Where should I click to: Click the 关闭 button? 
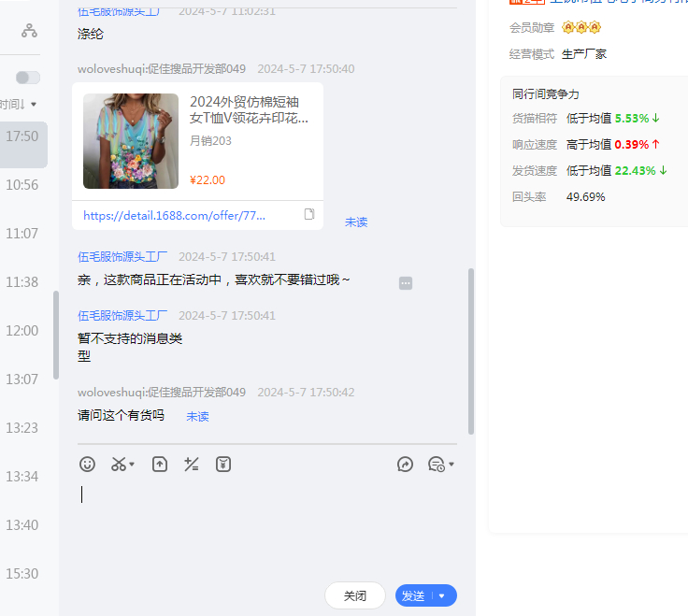(355, 595)
